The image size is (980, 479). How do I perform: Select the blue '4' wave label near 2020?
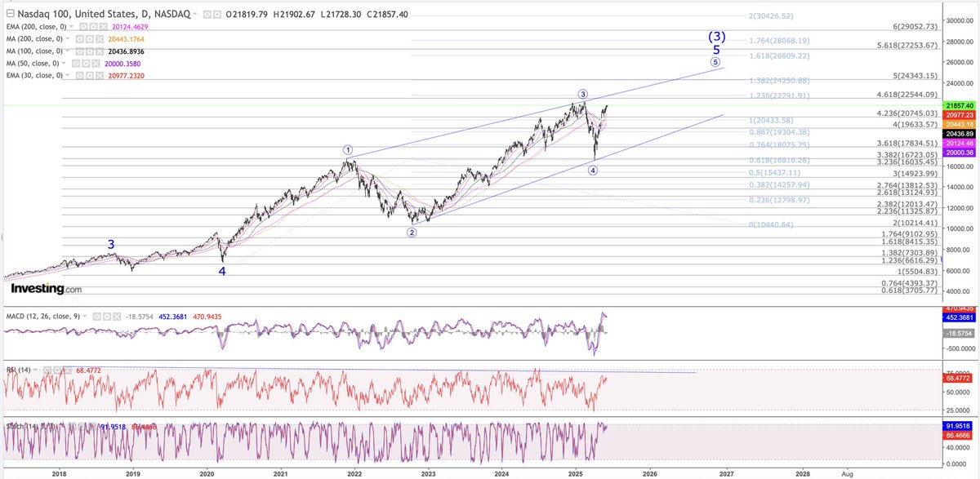point(221,270)
